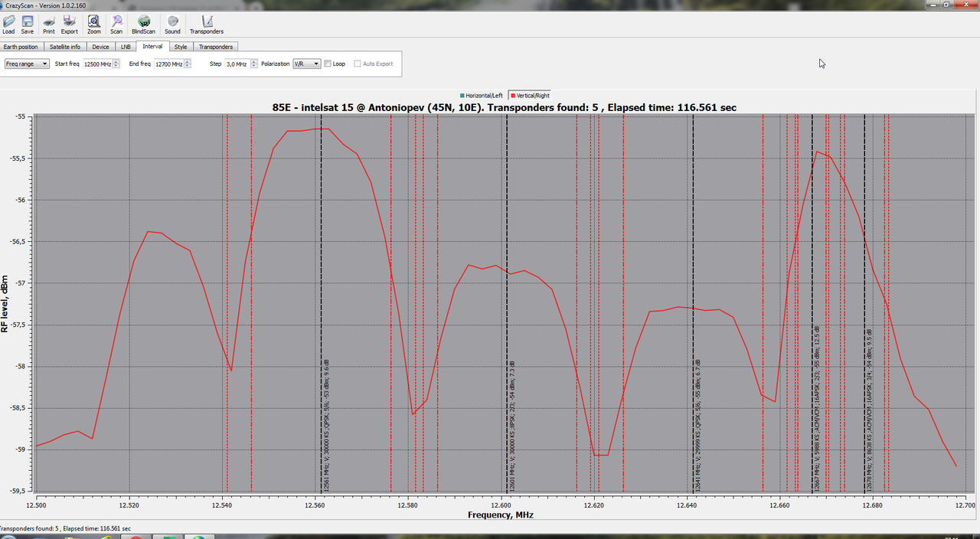Open Transponders from the toolbar

click(x=207, y=24)
